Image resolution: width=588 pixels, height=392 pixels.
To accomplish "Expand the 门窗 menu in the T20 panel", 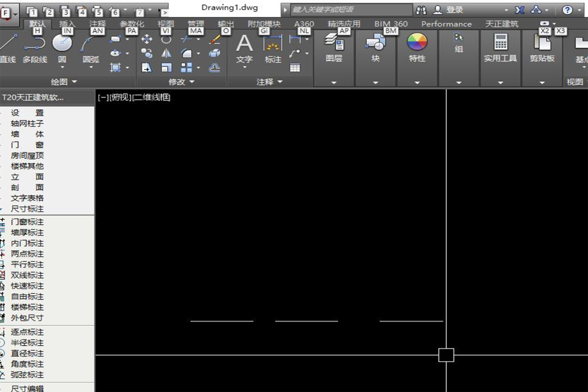I will (x=27, y=145).
